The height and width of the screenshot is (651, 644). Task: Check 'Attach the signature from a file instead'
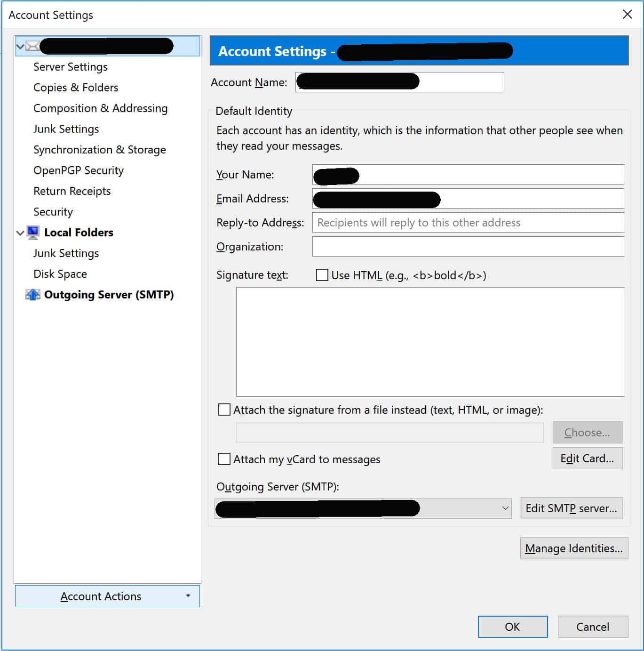coord(224,410)
